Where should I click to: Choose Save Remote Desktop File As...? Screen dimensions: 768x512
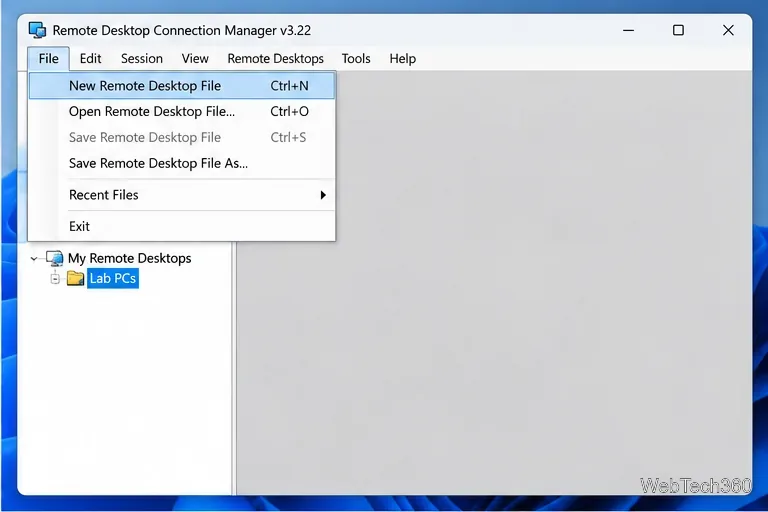(x=182, y=163)
